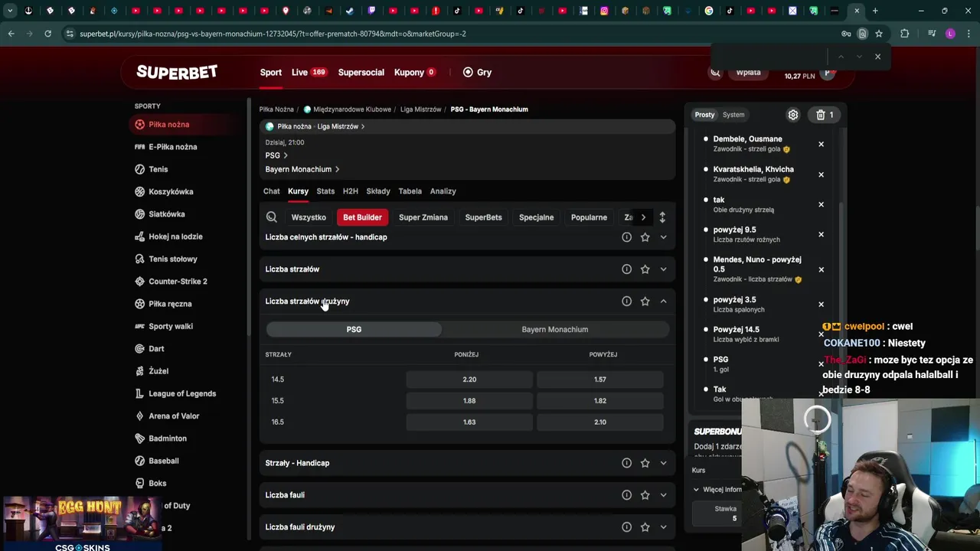980x551 pixels.
Task: Click the Wpłata deposit button
Action: pyautogui.click(x=748, y=73)
